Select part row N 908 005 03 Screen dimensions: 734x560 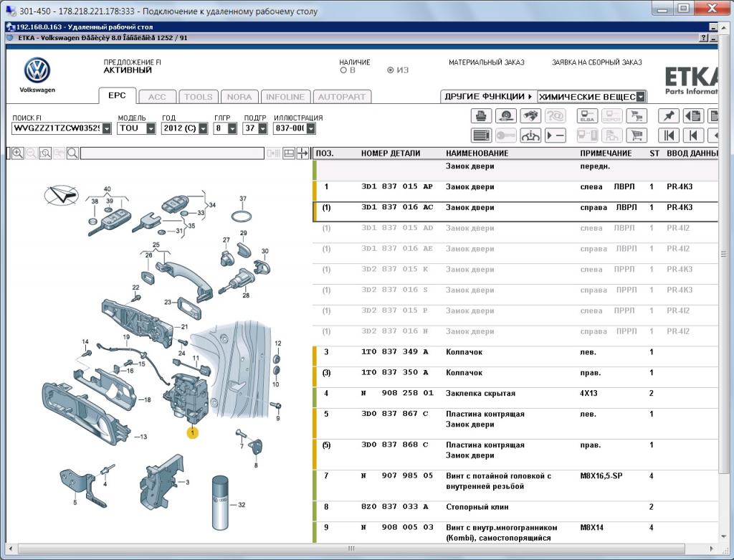515,532
